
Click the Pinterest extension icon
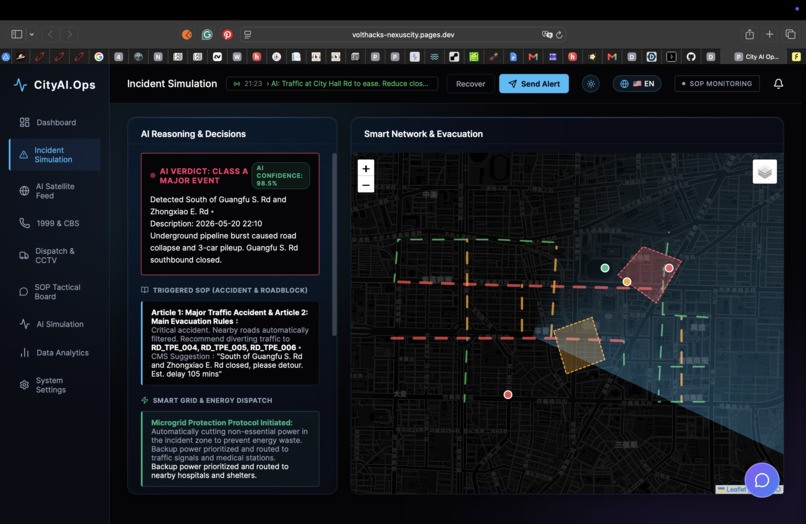227,34
